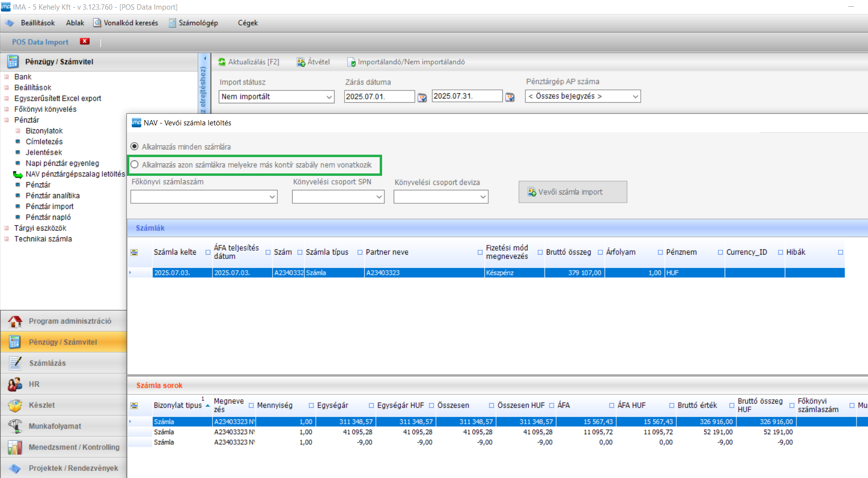Expand the Főkönyvi számlaszám combo box

click(x=272, y=197)
